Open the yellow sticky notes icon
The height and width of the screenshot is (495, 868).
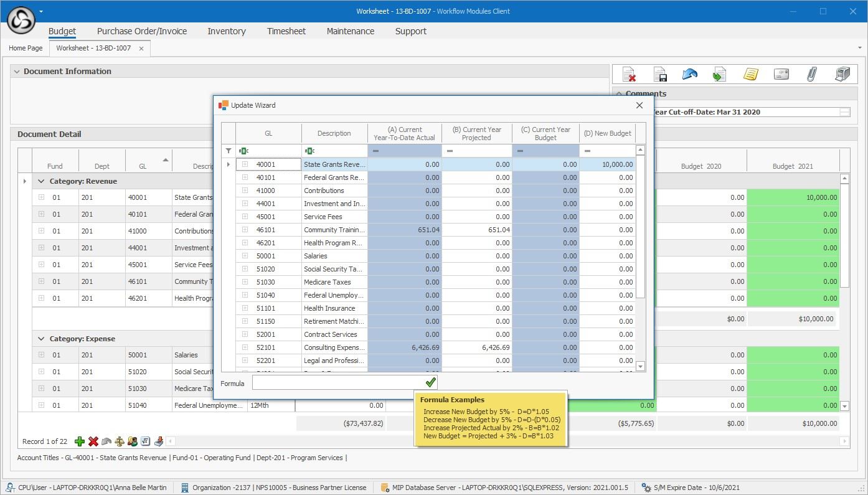click(x=751, y=75)
